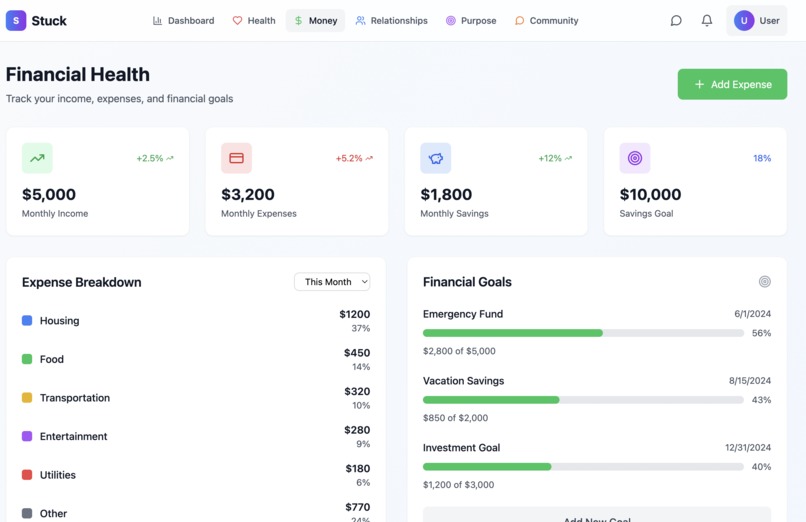806x522 pixels.
Task: Click the gray Other color swatch
Action: coord(27,513)
